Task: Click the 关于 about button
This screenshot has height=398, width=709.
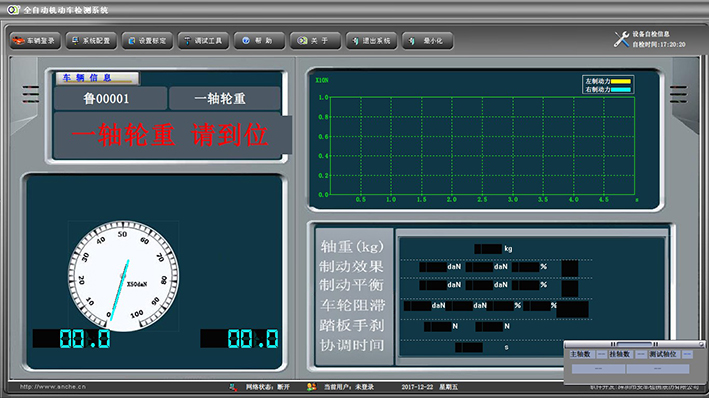Action: pos(315,41)
